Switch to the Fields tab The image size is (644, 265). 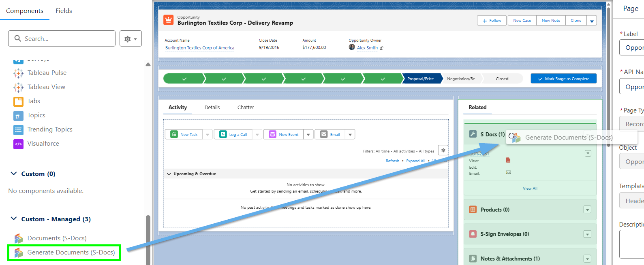[64, 11]
